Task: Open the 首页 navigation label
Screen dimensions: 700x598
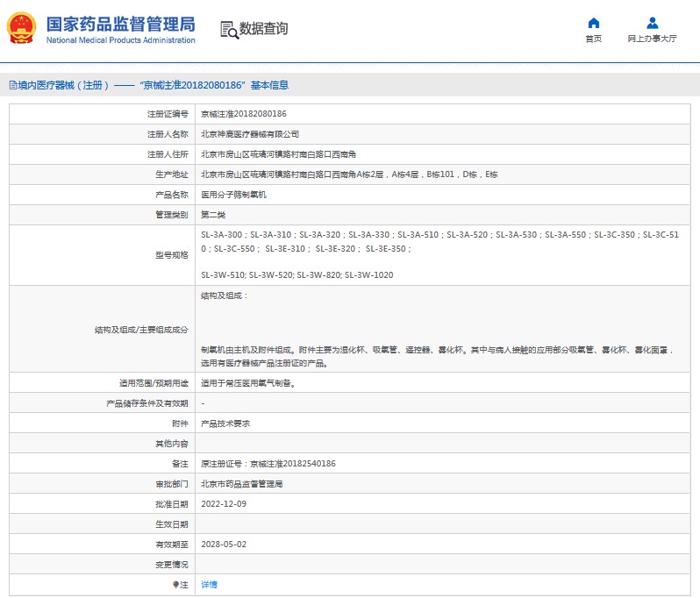Action: click(594, 39)
